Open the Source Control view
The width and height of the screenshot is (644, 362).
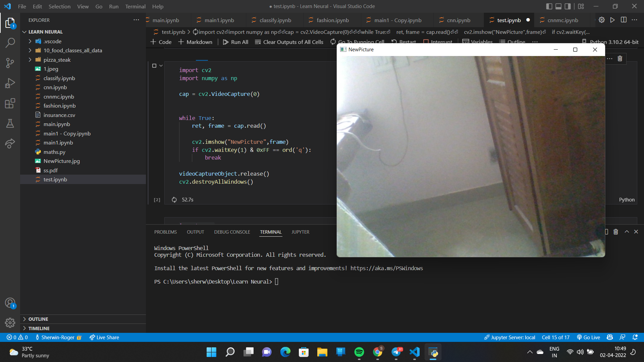pyautogui.click(x=10, y=63)
